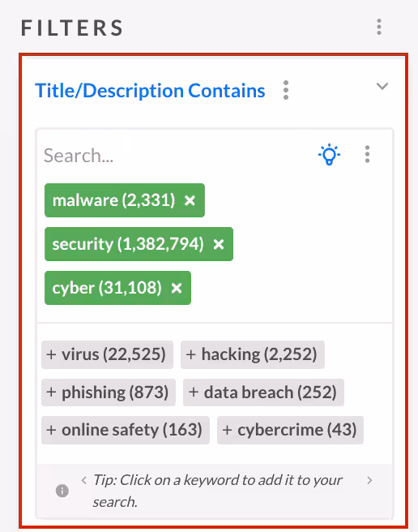This screenshot has width=418, height=532.
Task: Remove the security keyword tag
Action: click(219, 244)
